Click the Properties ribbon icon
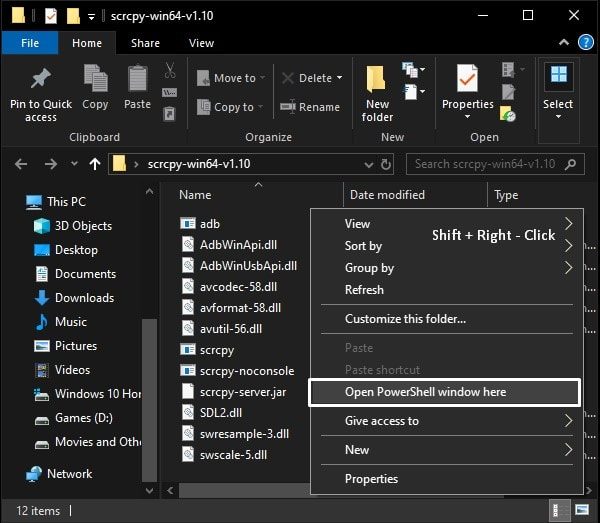Image resolution: width=600 pixels, height=523 pixels. tap(467, 78)
